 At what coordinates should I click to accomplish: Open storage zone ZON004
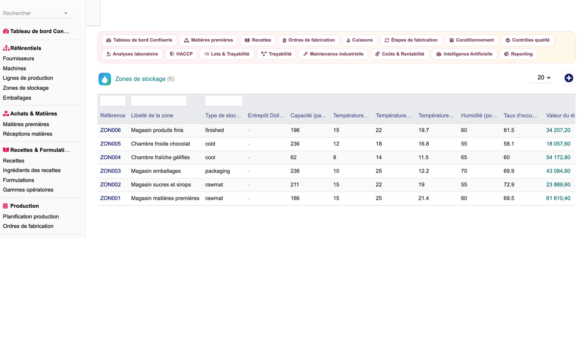click(110, 158)
